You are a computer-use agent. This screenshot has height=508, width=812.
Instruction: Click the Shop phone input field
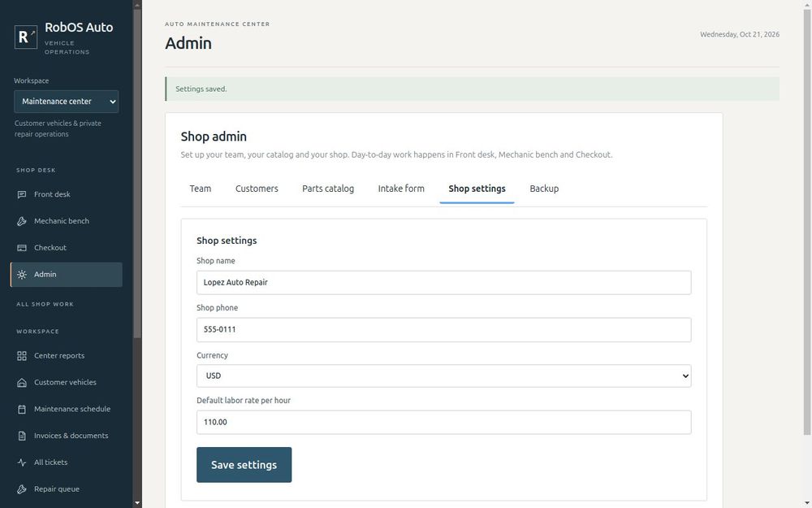(x=444, y=330)
